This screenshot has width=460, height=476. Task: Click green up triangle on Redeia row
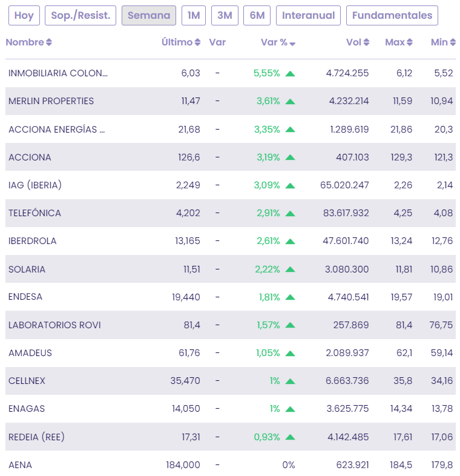(290, 437)
